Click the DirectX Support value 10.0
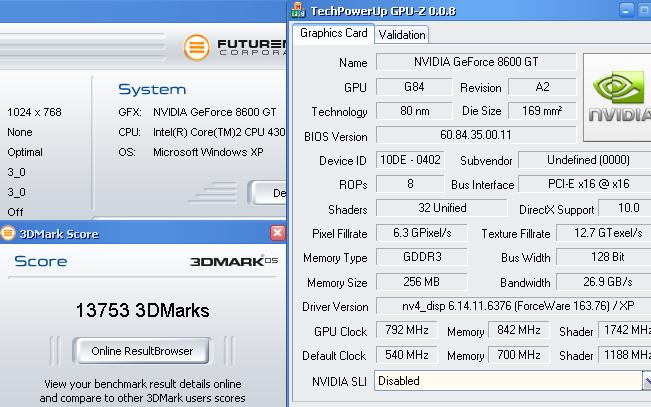The height and width of the screenshot is (407, 651). click(624, 208)
